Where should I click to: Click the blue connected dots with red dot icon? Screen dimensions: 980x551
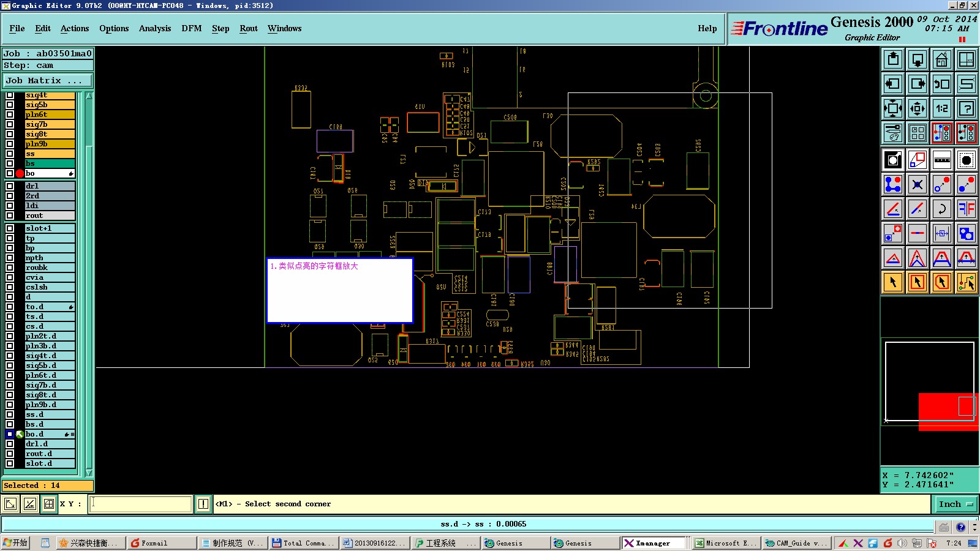pos(893,184)
